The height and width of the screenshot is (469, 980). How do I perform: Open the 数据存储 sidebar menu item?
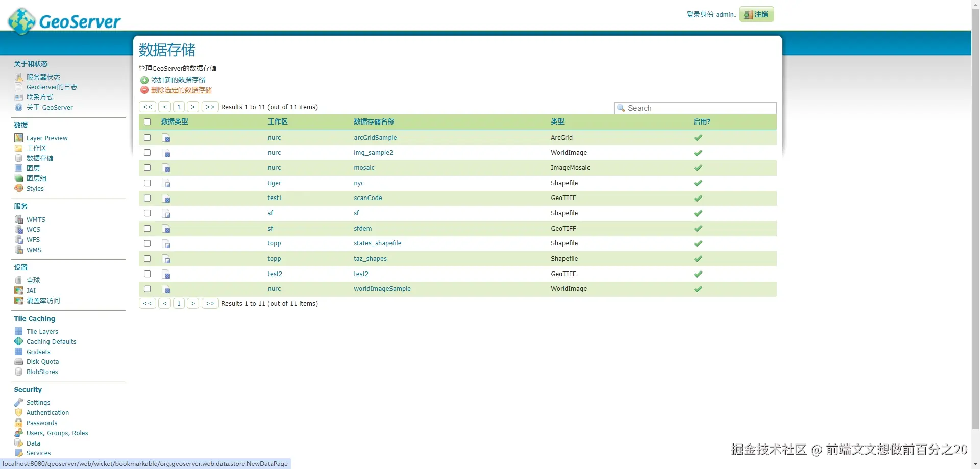click(40, 158)
